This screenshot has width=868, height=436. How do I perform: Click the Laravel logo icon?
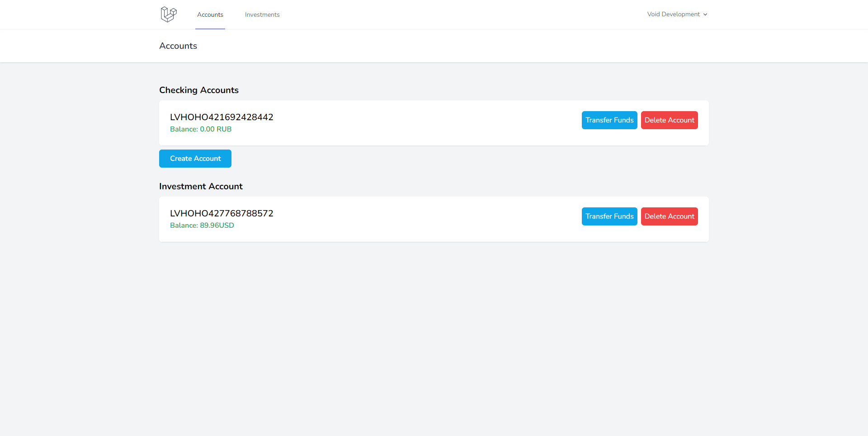click(169, 14)
